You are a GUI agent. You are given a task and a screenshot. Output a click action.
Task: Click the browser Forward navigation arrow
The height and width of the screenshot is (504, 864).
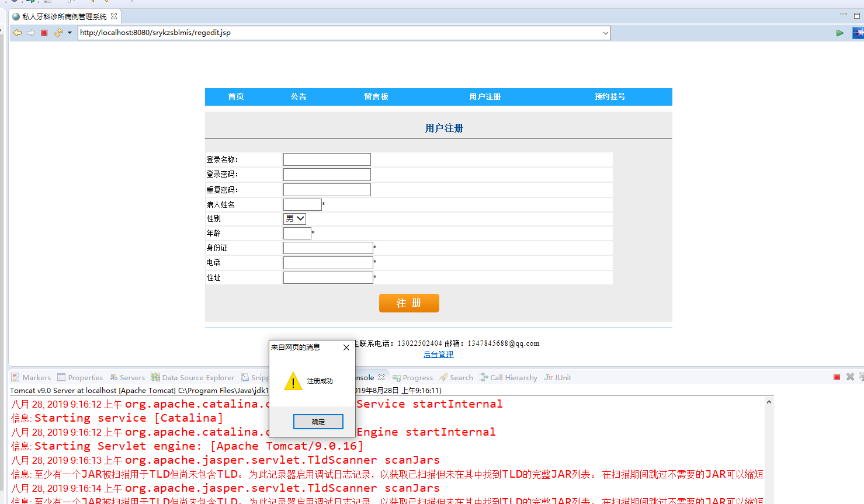30,33
